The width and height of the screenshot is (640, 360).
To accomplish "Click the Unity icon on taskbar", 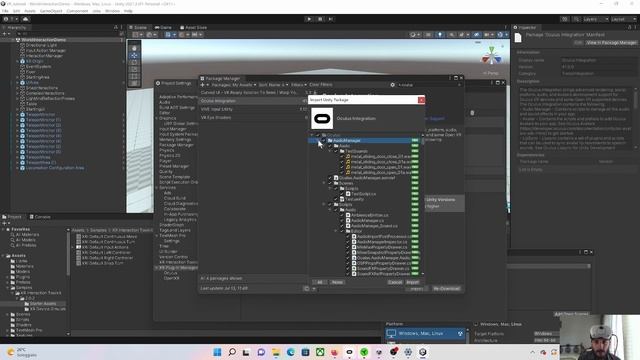I will [x=422, y=352].
